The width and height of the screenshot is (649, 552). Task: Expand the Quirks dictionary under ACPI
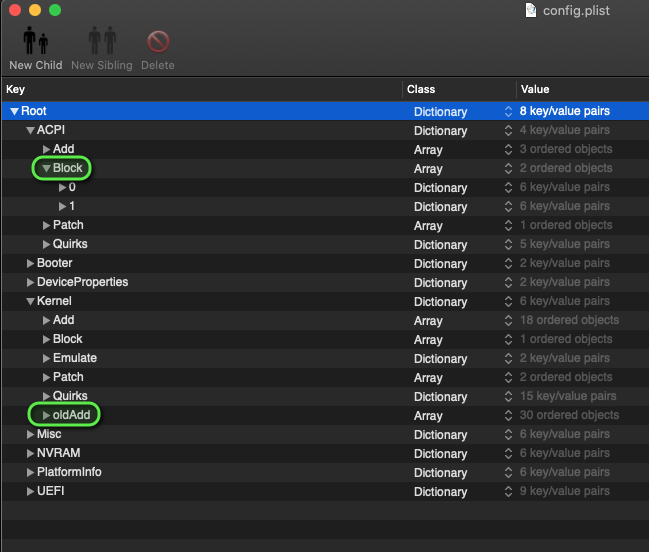point(46,245)
